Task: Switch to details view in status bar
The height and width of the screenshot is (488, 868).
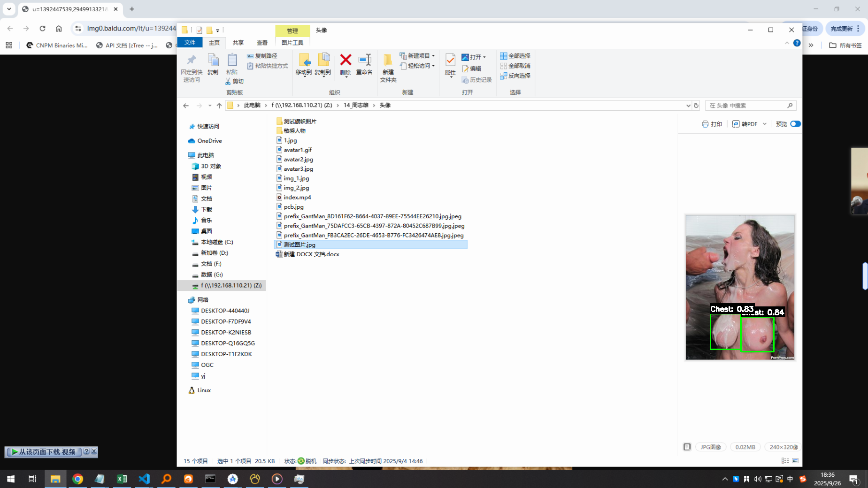Action: point(785,461)
